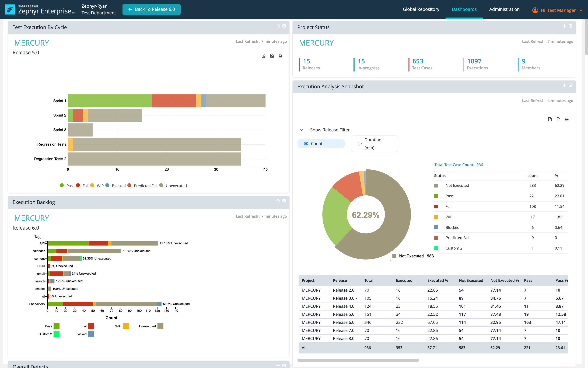The width and height of the screenshot is (588, 368).
Task: Click move handle on Execution Analysis Snapshot
Action: (x=564, y=85)
